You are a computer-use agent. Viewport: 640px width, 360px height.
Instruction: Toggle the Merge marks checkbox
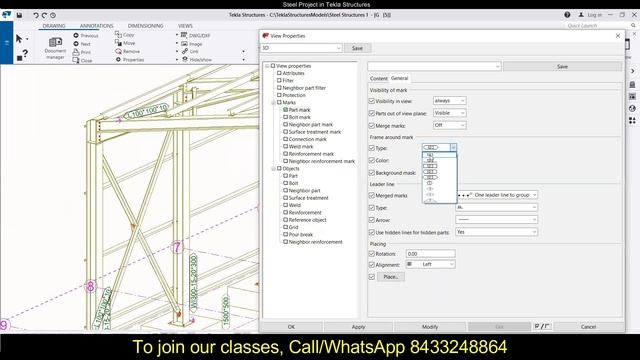pos(371,126)
